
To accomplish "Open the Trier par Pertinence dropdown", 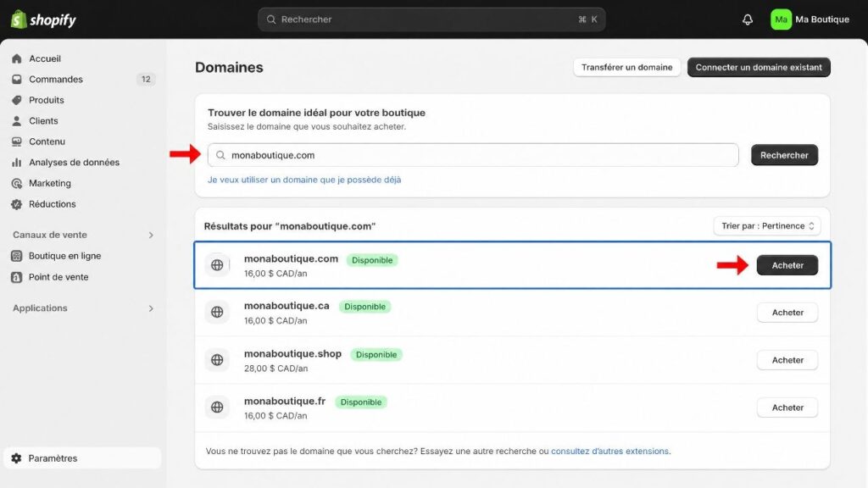I will coord(766,225).
